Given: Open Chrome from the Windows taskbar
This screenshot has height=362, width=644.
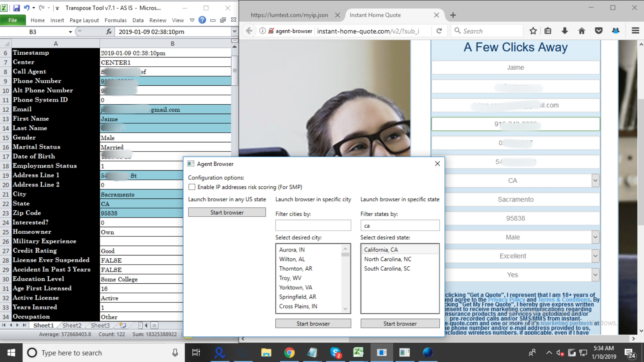Looking at the screenshot, I should tap(289, 352).
